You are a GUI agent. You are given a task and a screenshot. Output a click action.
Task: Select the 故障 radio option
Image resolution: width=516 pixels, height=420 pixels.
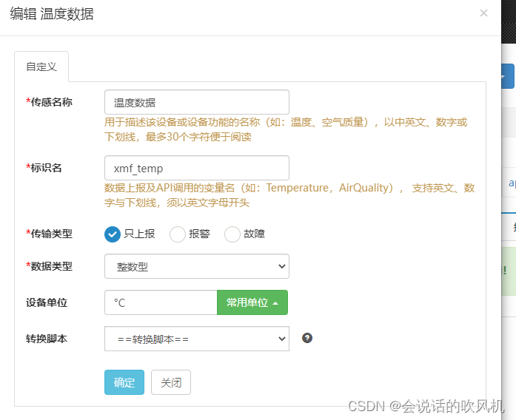click(232, 234)
